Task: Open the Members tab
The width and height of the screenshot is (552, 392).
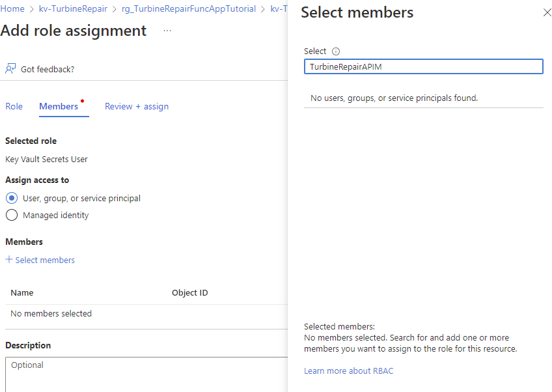Action: tap(59, 106)
